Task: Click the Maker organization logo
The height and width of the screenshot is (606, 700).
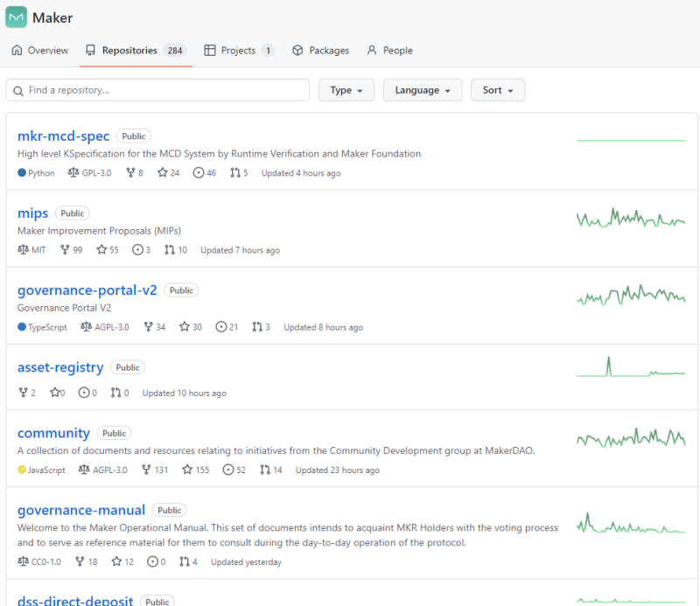Action: click(x=16, y=17)
